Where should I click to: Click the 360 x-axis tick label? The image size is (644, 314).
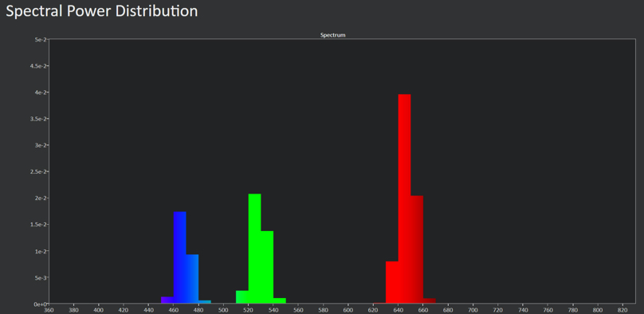[x=49, y=310]
